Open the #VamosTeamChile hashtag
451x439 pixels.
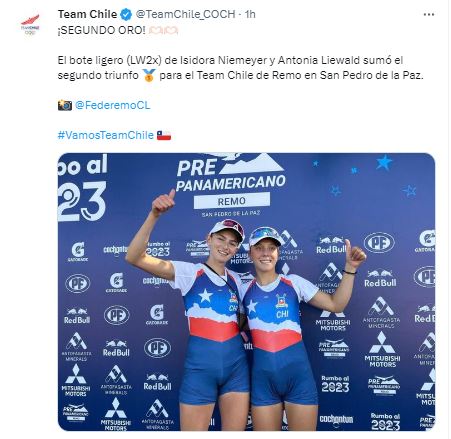pos(105,135)
